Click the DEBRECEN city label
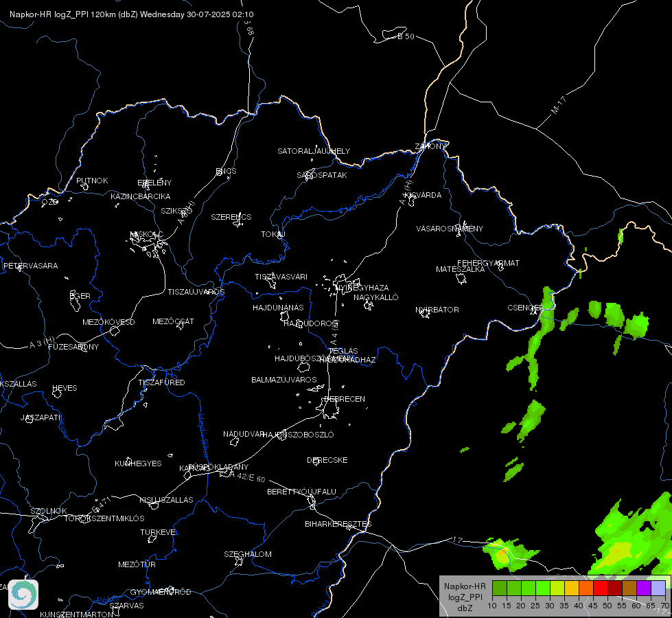This screenshot has width=672, height=618. [345, 399]
